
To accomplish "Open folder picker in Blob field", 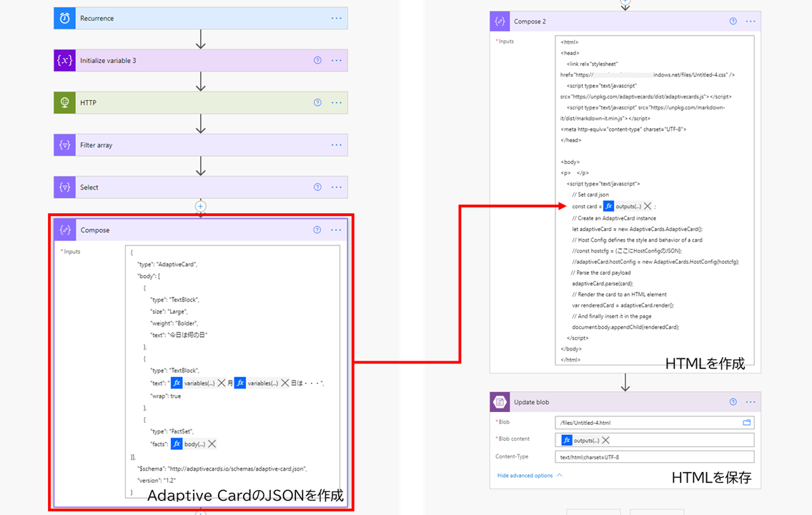I will pos(747,423).
